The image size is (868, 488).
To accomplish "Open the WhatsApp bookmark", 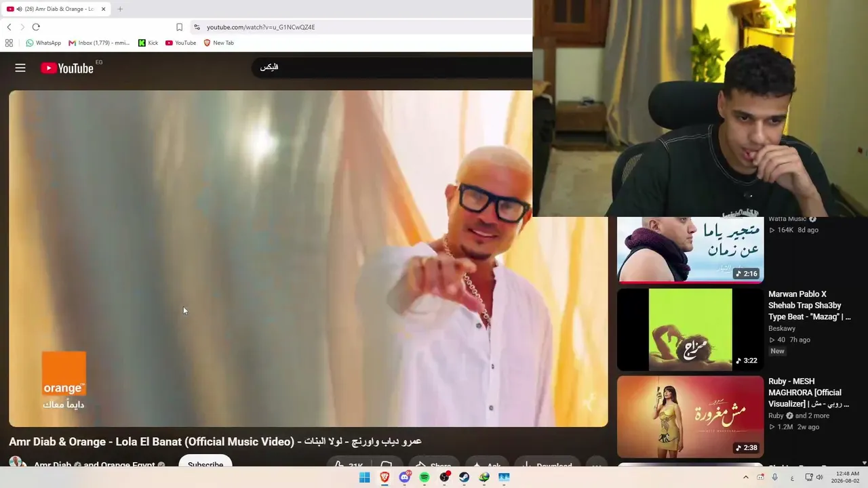I will [x=43, y=43].
